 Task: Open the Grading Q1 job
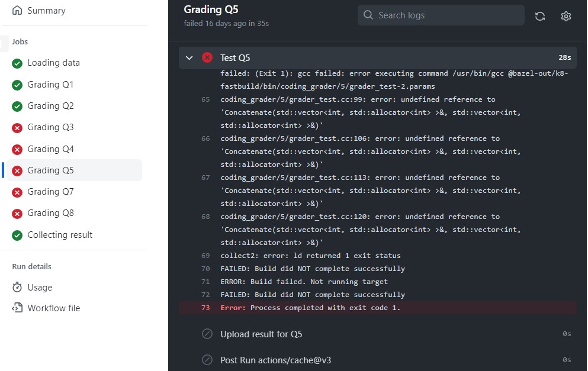(74, 85)
